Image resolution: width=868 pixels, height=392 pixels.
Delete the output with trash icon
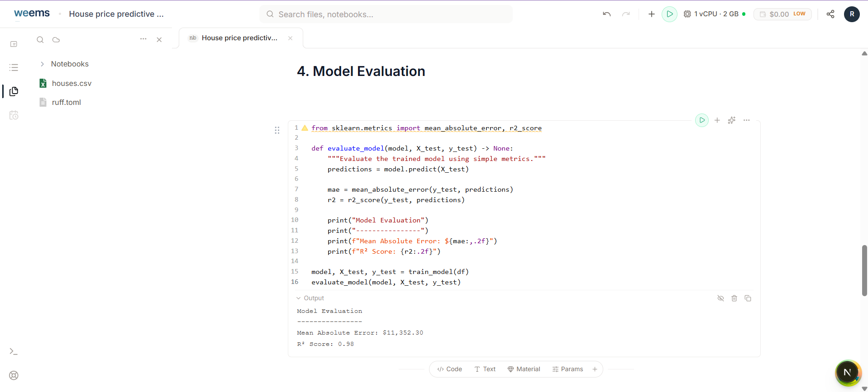click(x=734, y=298)
